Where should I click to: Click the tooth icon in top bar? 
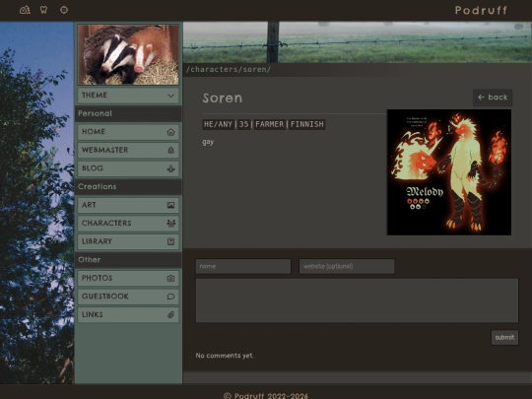[x=43, y=10]
